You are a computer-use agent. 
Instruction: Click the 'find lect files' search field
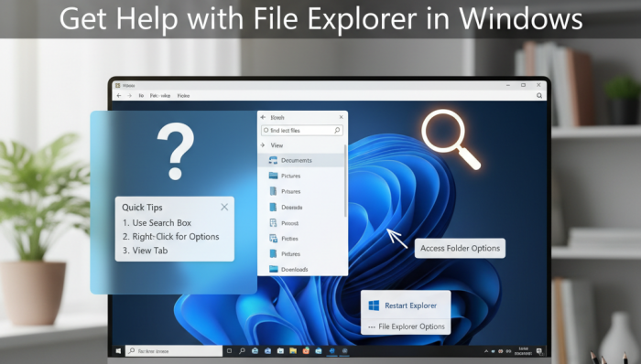[301, 130]
